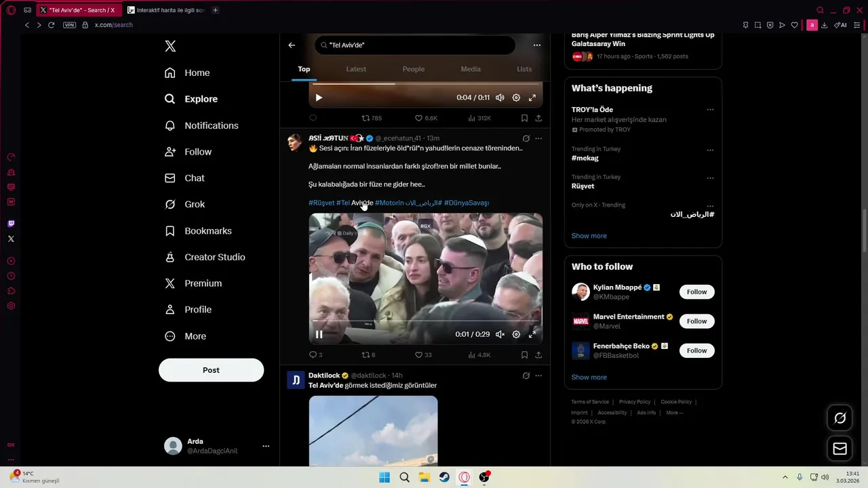Follow Kylian Mbappé
868x488 pixels.
click(x=696, y=292)
